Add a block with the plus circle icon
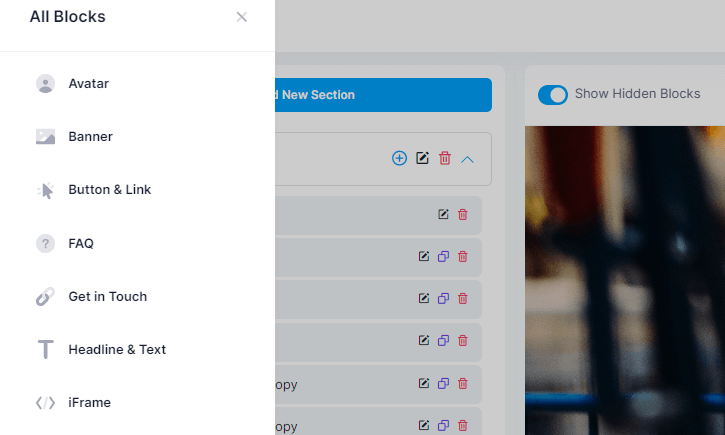The image size is (725, 435). [x=399, y=158]
